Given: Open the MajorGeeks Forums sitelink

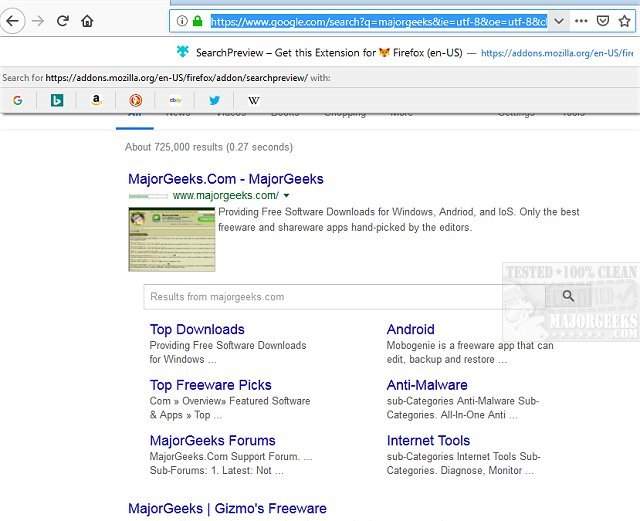Looking at the screenshot, I should point(212,441).
